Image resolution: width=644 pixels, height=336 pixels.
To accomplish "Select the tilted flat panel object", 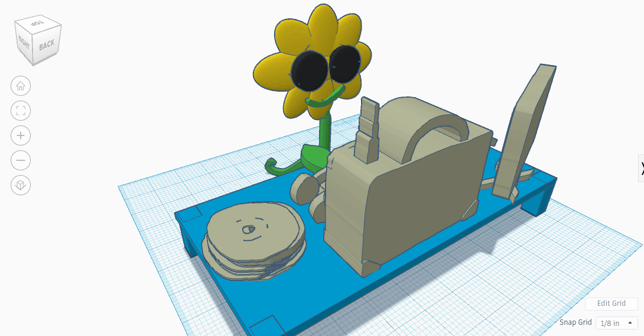I will click(523, 131).
